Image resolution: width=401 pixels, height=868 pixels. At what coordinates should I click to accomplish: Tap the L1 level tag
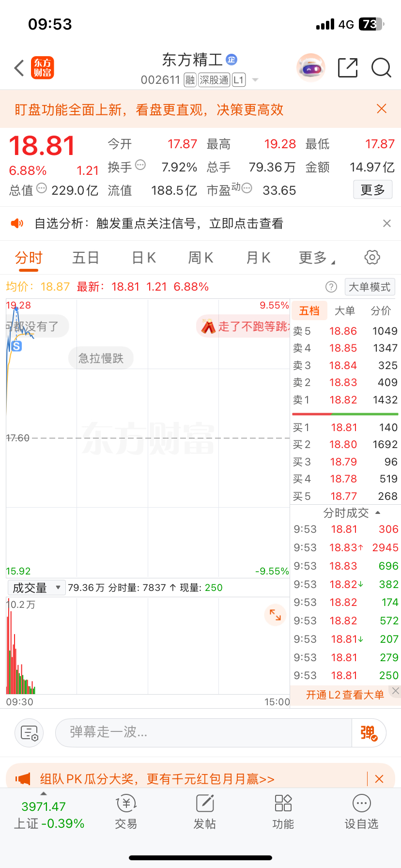click(239, 80)
